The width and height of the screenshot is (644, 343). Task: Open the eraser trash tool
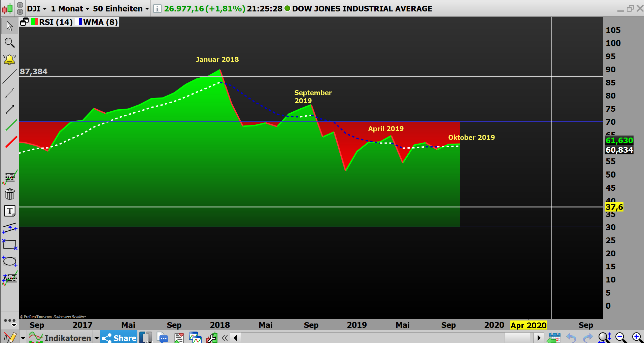tap(9, 194)
